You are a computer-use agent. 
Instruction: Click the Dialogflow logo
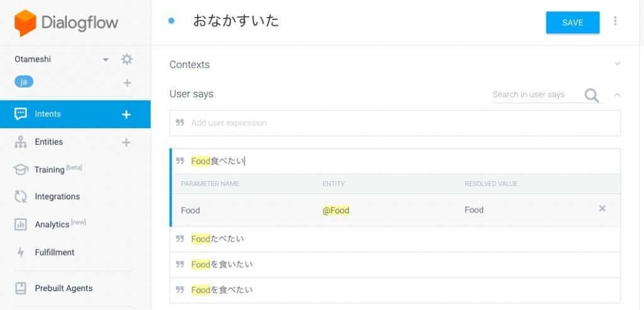click(x=66, y=23)
